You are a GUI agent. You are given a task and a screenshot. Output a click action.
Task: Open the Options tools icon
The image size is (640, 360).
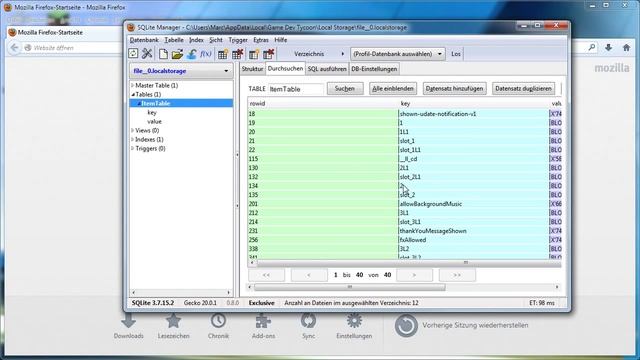click(147, 53)
